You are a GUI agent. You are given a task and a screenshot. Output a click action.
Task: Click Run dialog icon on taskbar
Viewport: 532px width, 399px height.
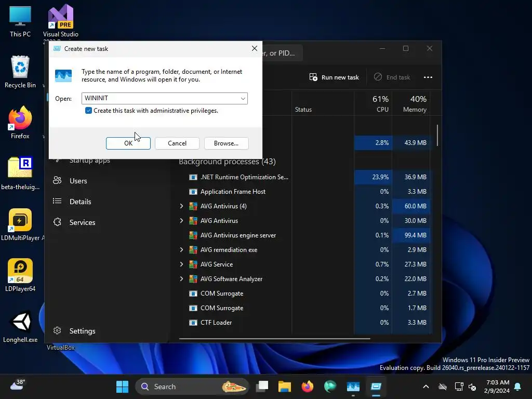click(376, 387)
